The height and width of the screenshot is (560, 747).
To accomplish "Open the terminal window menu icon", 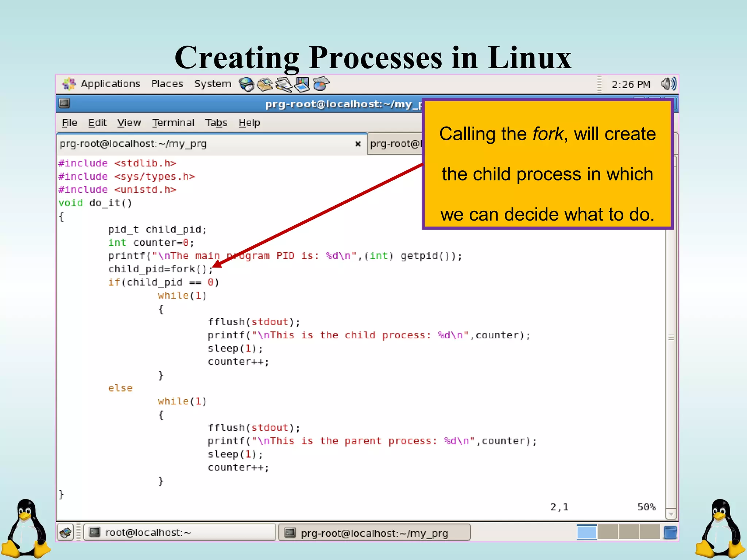I will coord(64,104).
